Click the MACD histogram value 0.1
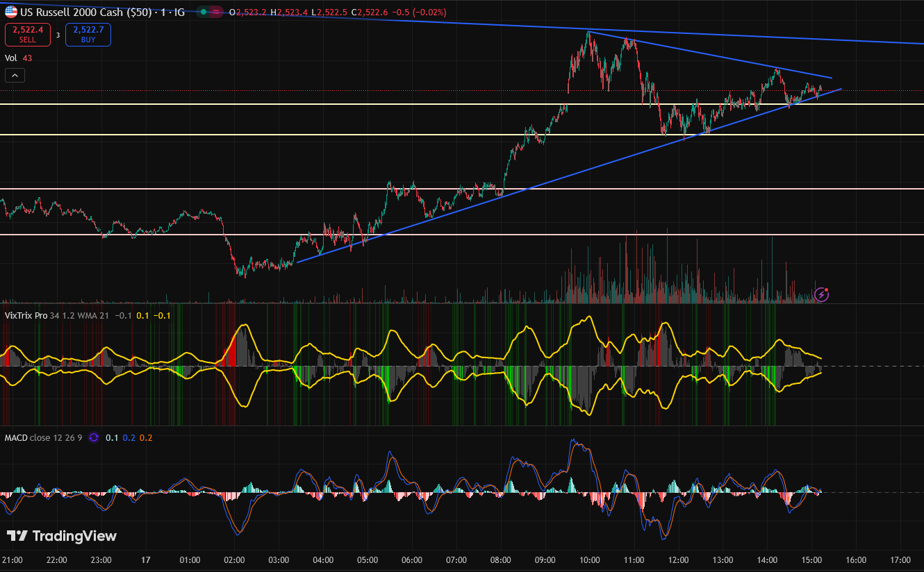Viewport: 924px width, 572px height. tap(112, 438)
